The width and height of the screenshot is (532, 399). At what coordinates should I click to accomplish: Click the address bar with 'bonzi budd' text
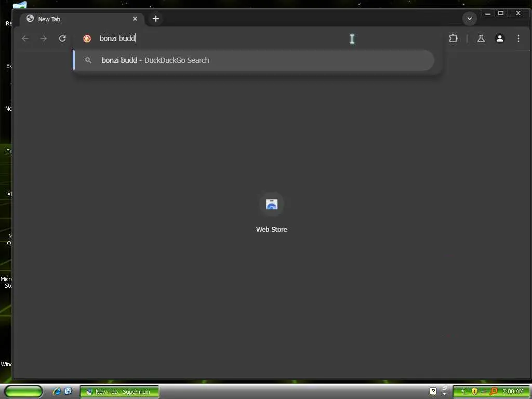(x=258, y=38)
